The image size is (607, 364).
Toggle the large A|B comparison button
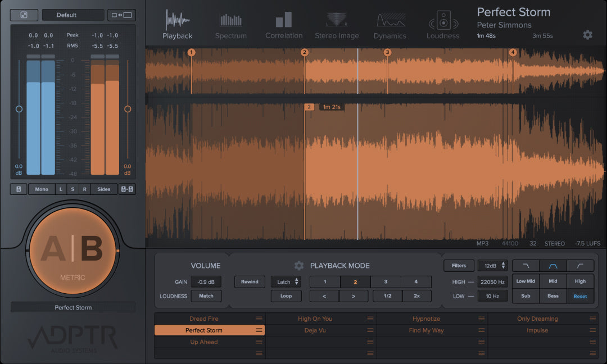tap(73, 250)
